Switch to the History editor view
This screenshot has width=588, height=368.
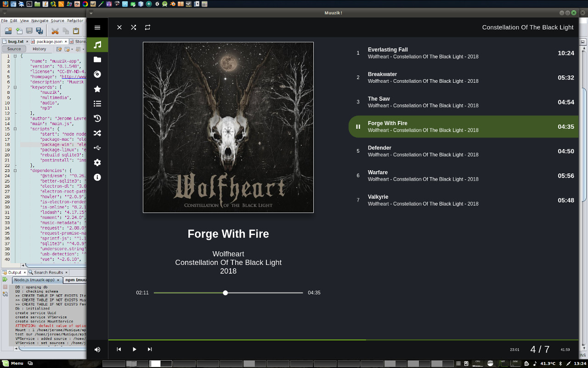[40, 49]
